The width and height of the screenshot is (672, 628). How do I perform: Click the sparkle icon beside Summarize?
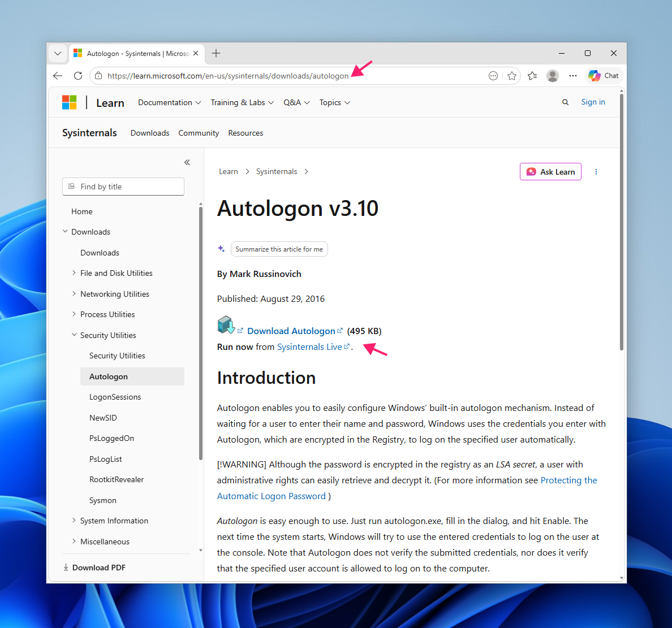coord(221,249)
